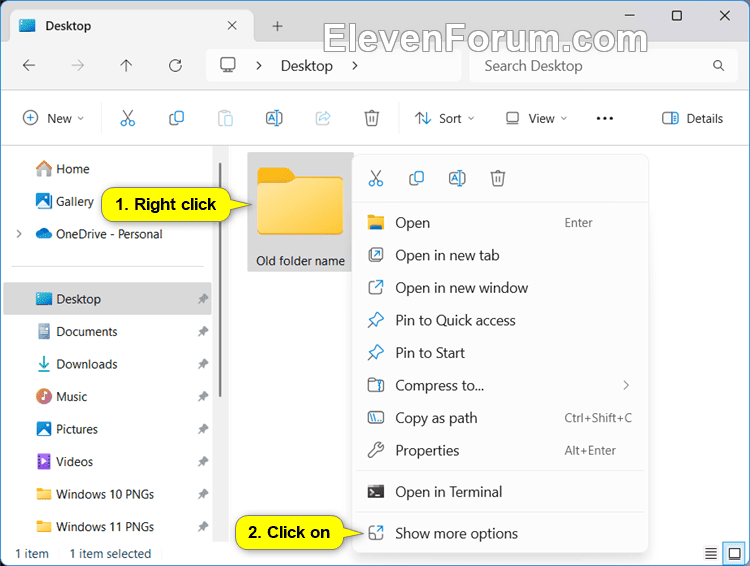Unpin Videos using its pin icon
Image resolution: width=750 pixels, height=566 pixels.
click(x=203, y=462)
